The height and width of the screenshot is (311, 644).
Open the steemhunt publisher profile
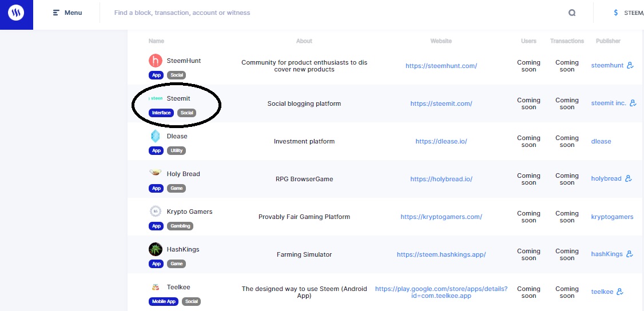point(607,65)
